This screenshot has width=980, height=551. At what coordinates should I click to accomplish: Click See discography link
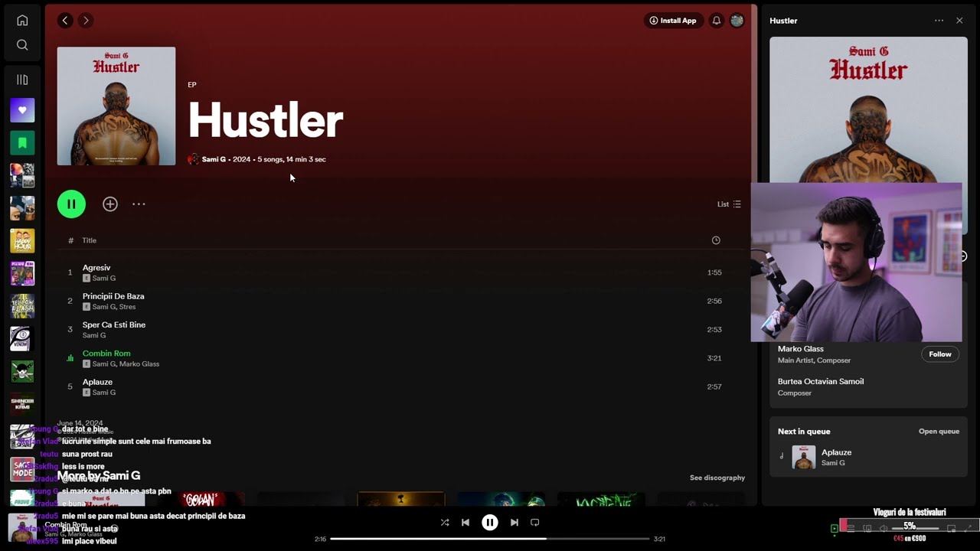pos(717,478)
